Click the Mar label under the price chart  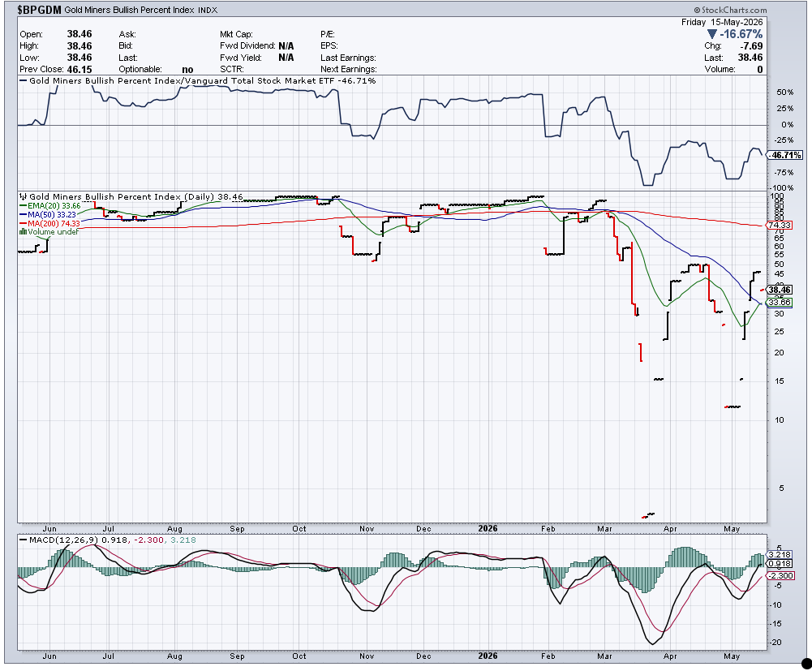(604, 529)
